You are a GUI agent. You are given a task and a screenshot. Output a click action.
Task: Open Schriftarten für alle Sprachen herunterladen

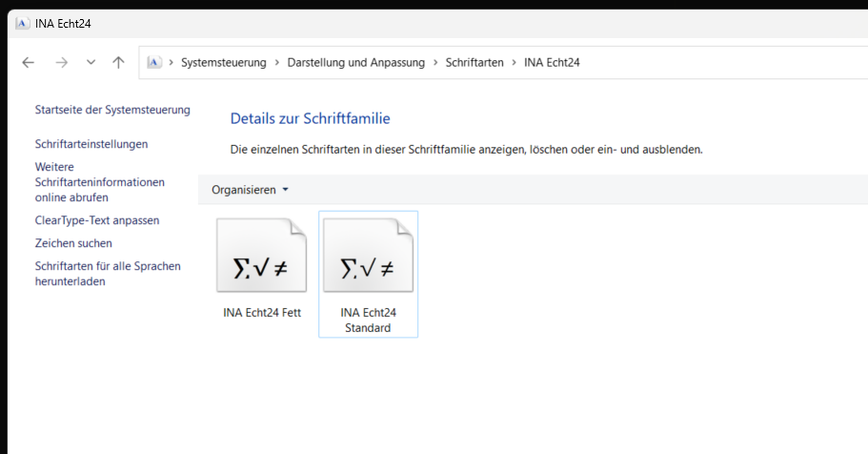(x=108, y=274)
